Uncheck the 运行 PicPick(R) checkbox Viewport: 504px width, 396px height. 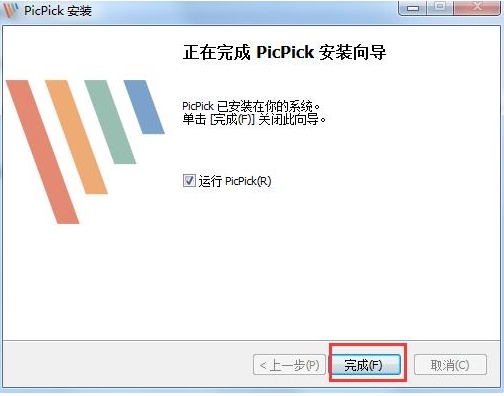pos(189,181)
